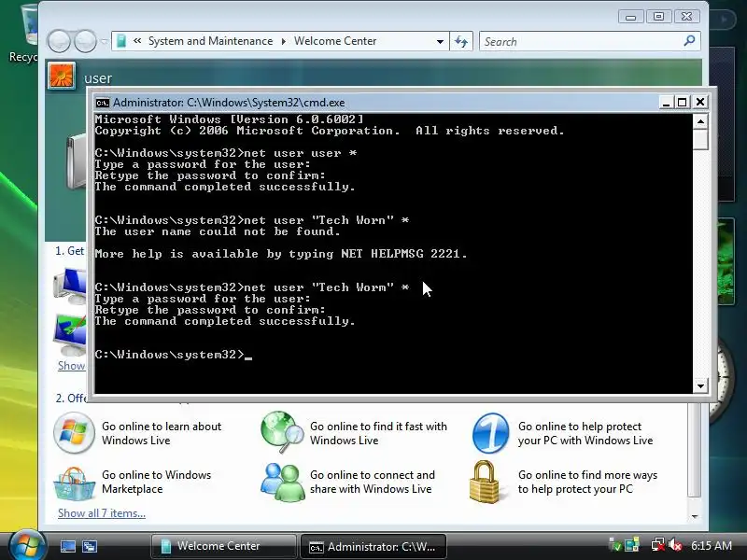
Task: Click inside the Search box
Action: (581, 41)
